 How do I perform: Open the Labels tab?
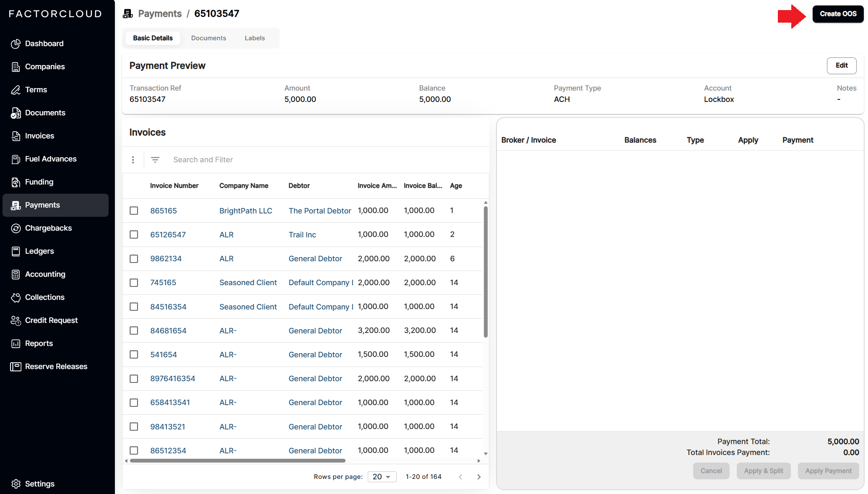255,38
